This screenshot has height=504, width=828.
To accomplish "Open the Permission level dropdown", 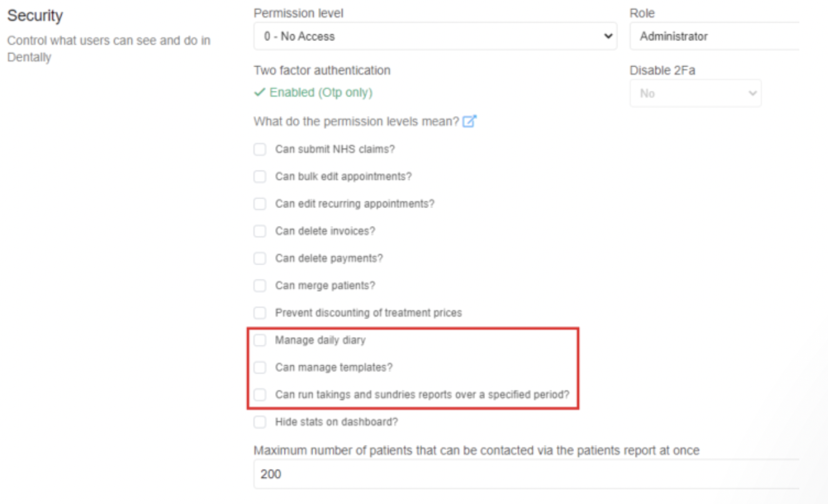I will (435, 37).
